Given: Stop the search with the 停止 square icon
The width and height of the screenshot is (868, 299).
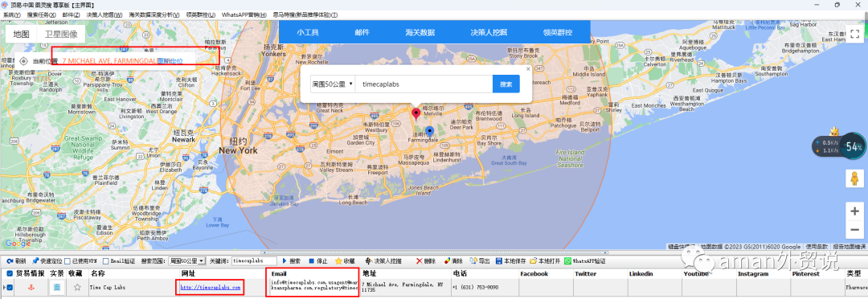Looking at the screenshot, I should (312, 260).
